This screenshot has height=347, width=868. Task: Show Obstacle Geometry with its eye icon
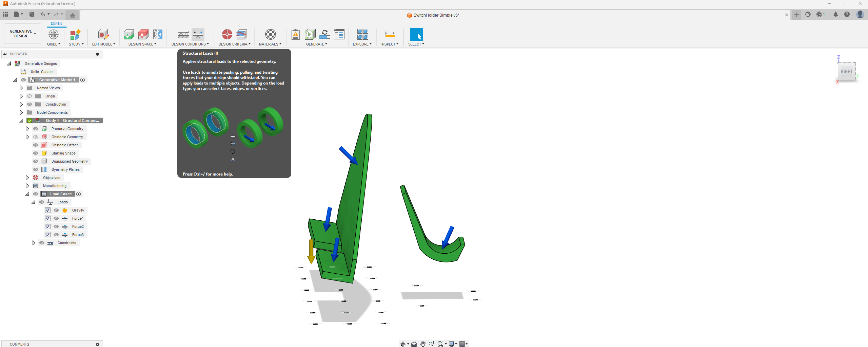coord(36,137)
